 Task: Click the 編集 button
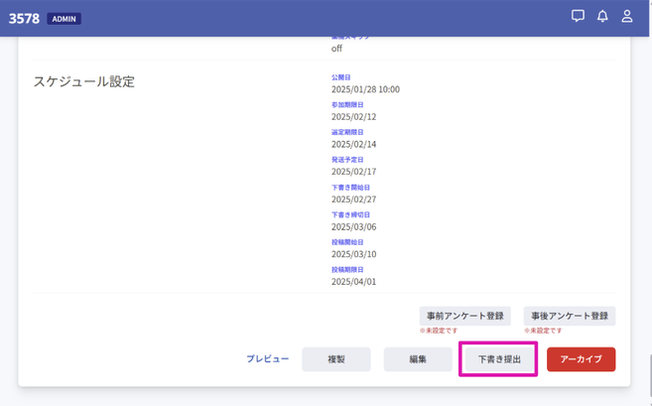417,359
